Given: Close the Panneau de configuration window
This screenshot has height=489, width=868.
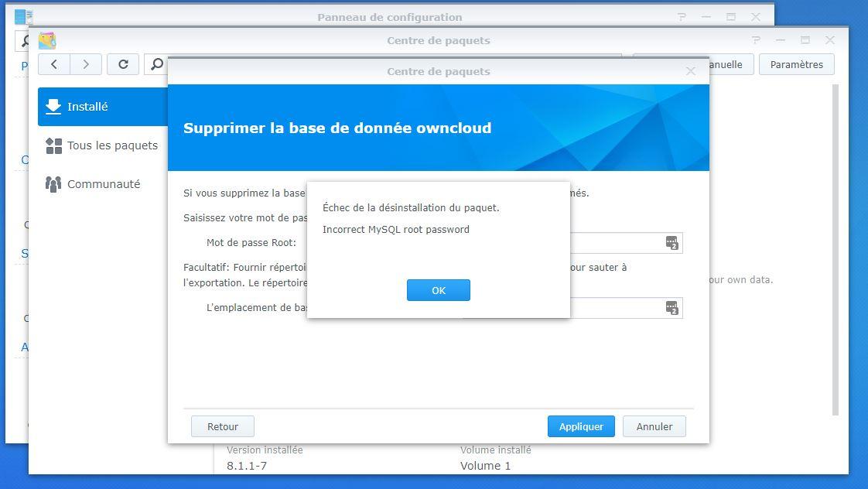Looking at the screenshot, I should point(755,16).
